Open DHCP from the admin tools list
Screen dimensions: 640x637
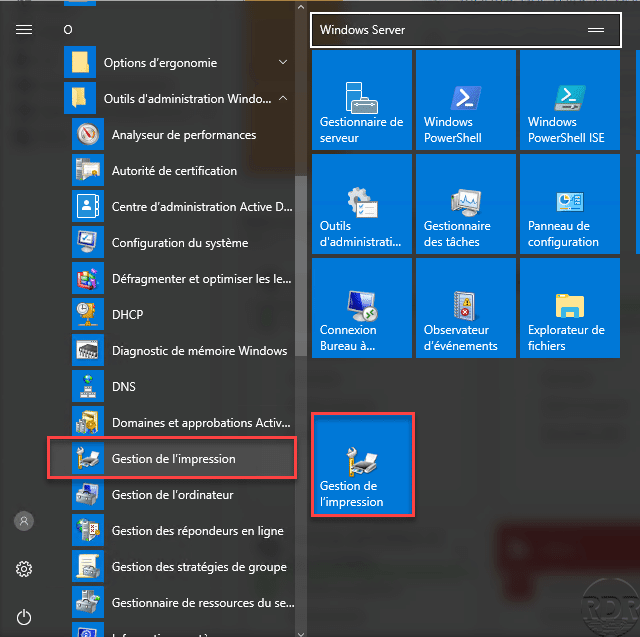click(183, 315)
